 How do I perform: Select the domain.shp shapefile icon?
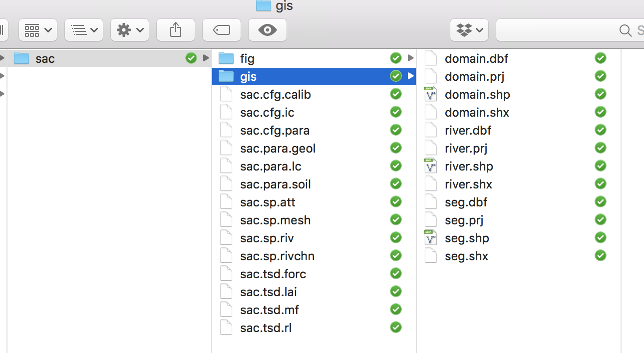[430, 94]
